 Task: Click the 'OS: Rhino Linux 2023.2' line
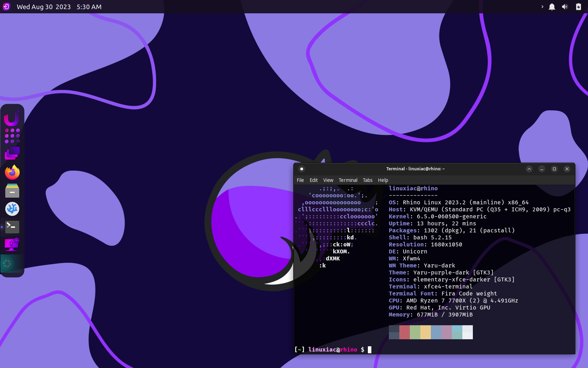tap(459, 203)
